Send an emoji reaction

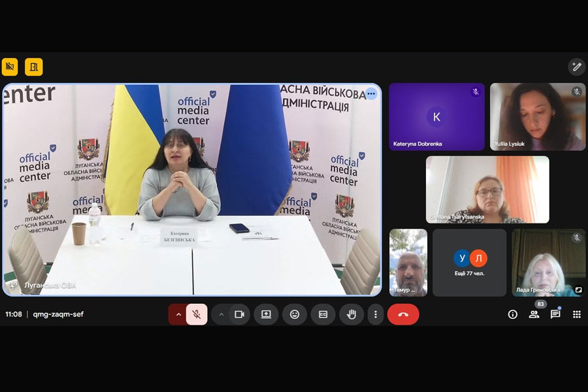coord(295,314)
